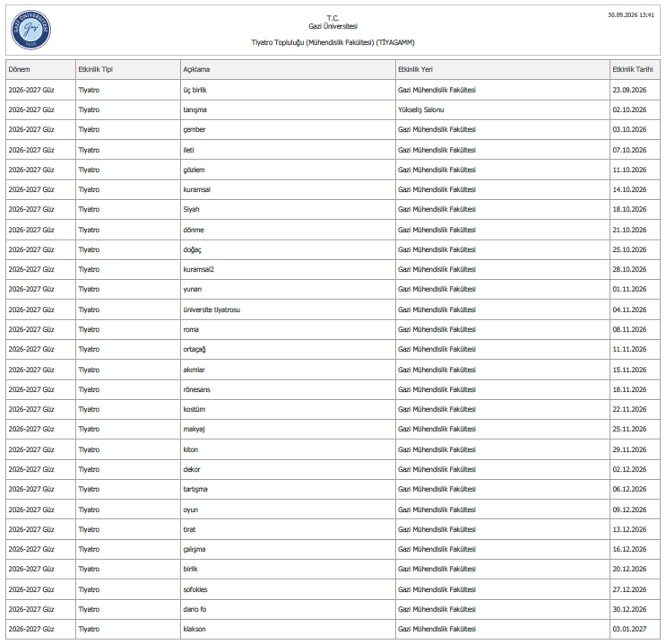The width and height of the screenshot is (666, 644).
Task: Select the date 22.11.2026
Action: [x=629, y=409]
